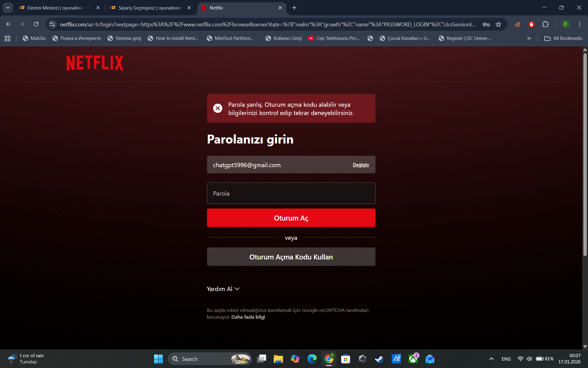The image size is (588, 368).
Task: Open the Xbox app on the taskbar
Action: (413, 359)
